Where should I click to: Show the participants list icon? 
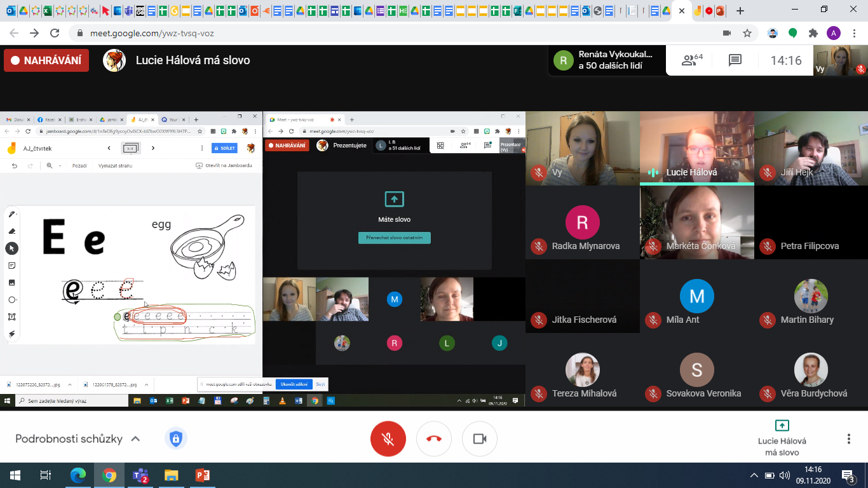[691, 60]
